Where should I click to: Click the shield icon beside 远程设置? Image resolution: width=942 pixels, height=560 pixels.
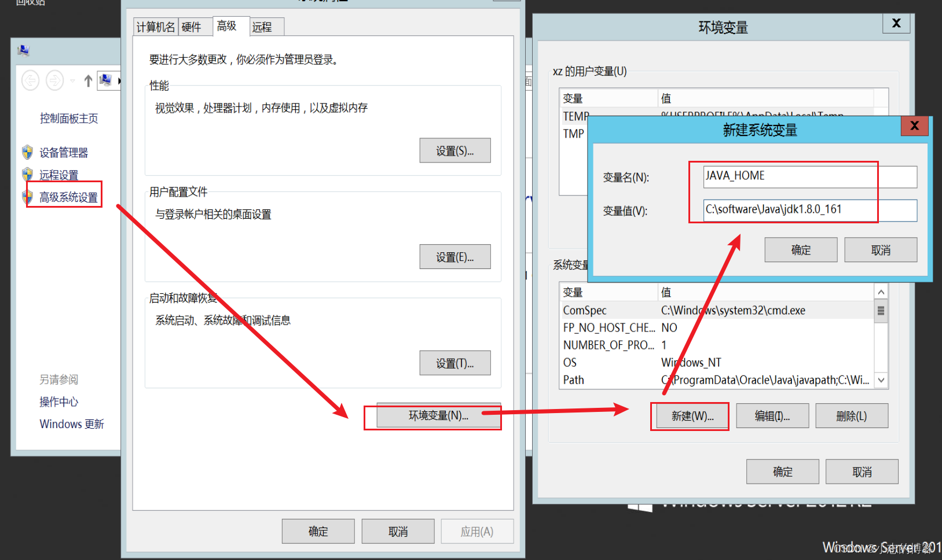[27, 174]
